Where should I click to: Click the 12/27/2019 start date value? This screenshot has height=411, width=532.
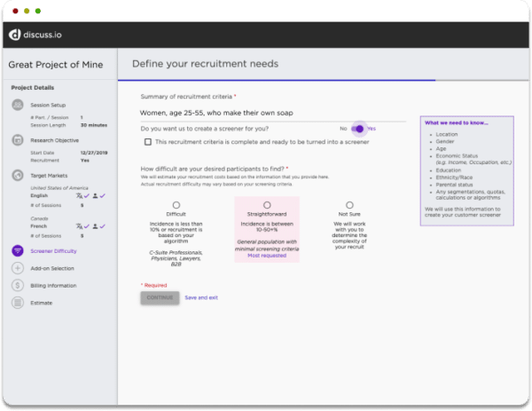94,153
